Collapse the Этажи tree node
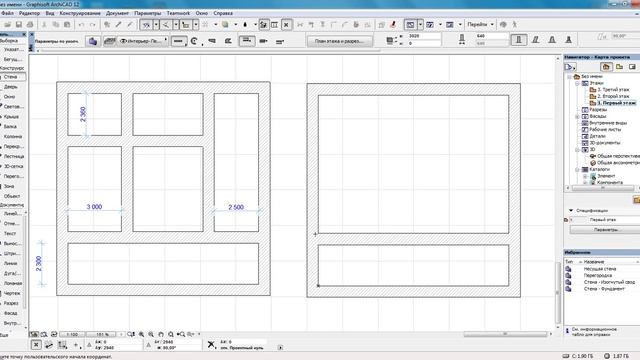 (x=578, y=83)
